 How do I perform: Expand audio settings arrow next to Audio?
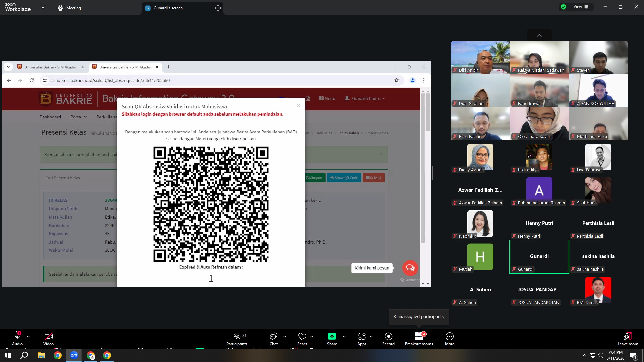coord(28,336)
